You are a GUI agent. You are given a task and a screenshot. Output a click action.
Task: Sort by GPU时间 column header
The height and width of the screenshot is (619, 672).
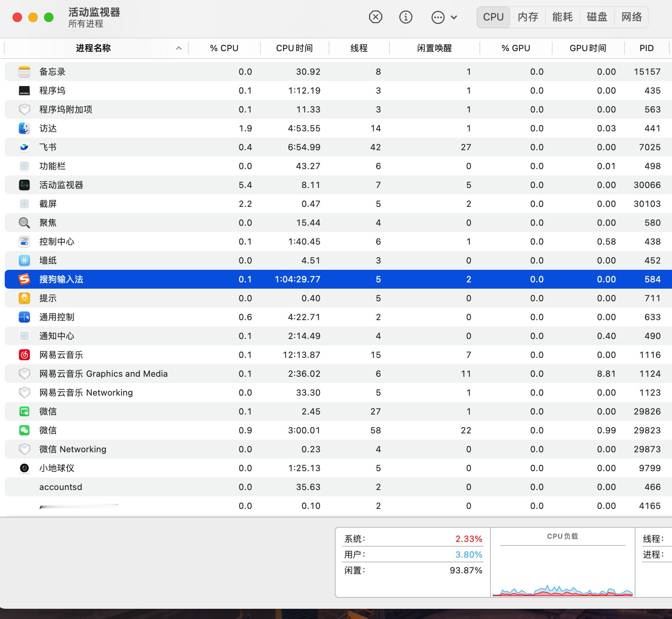tap(588, 48)
